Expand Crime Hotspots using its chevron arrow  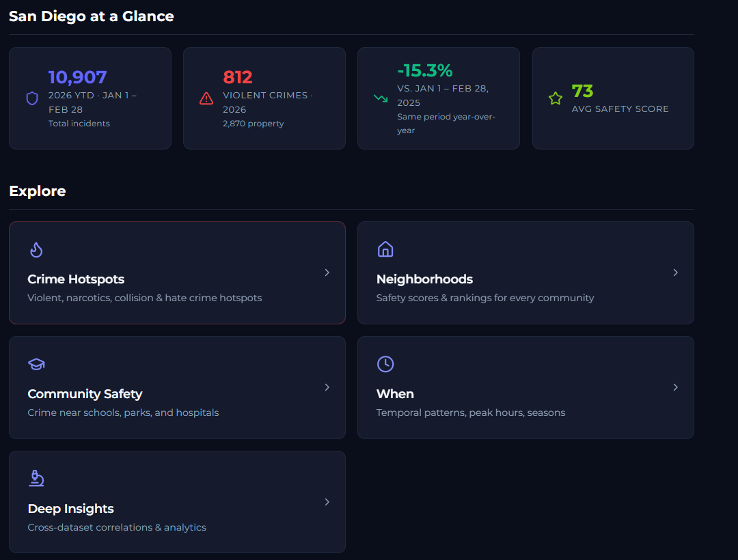(327, 272)
